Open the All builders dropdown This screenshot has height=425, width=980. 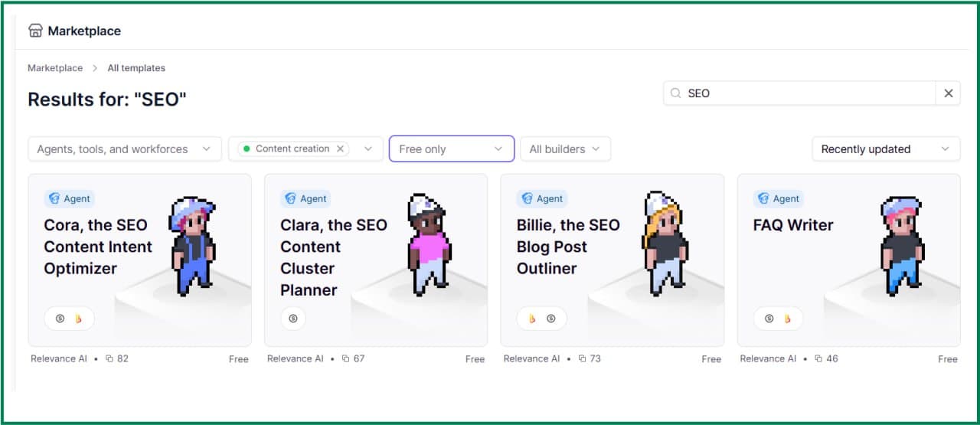pyautogui.click(x=565, y=149)
